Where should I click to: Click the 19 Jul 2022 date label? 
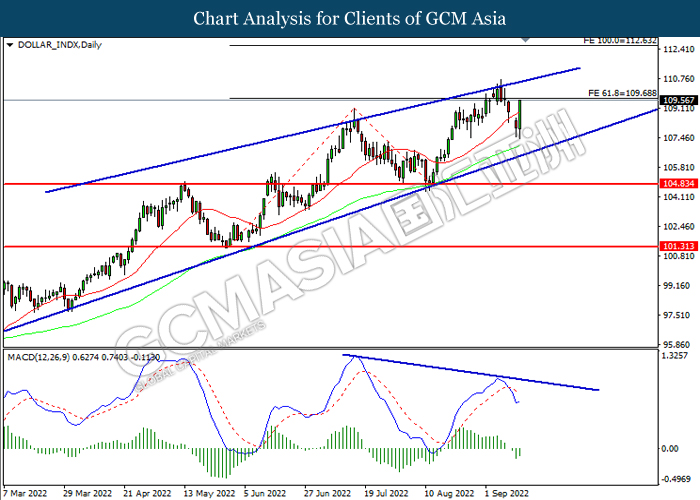tap(386, 493)
